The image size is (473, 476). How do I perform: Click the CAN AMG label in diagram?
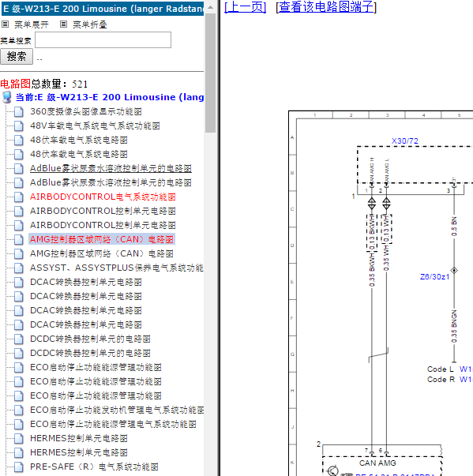[377, 463]
